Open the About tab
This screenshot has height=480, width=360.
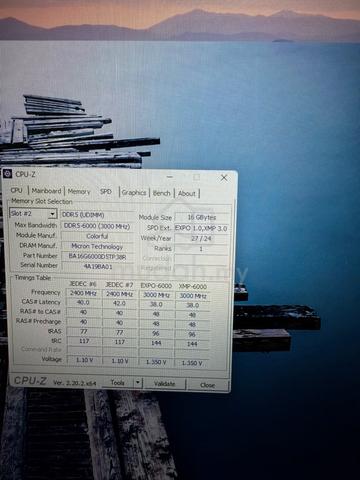pos(187,194)
